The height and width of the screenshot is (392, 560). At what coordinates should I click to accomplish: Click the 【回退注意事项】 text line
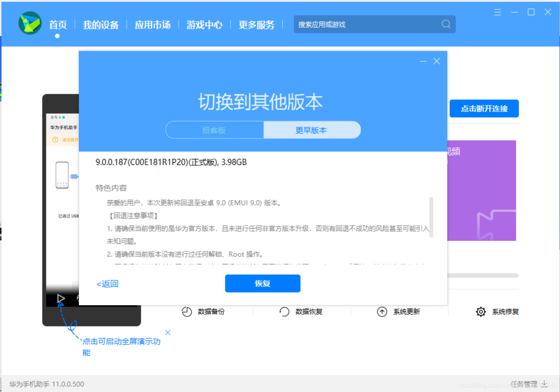pyautogui.click(x=134, y=216)
